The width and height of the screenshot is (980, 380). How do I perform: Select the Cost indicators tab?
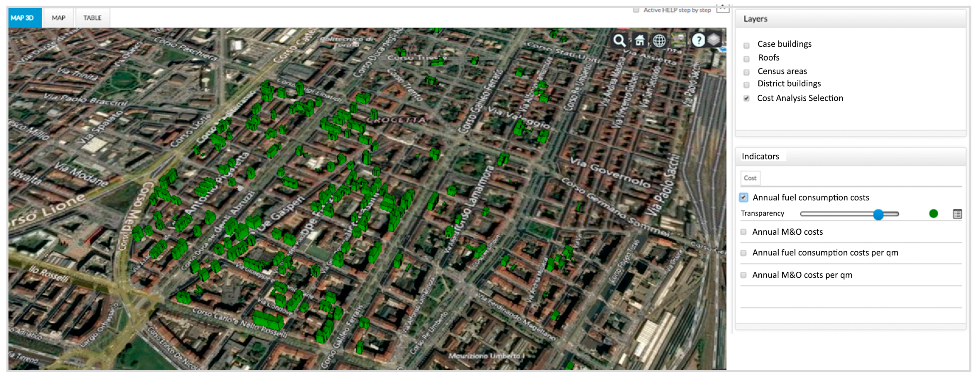pos(750,178)
